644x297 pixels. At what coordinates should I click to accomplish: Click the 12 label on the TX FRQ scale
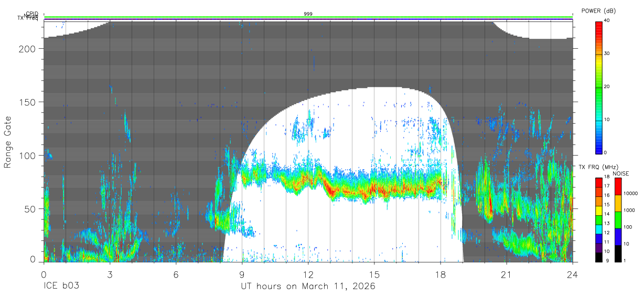pos(607,233)
